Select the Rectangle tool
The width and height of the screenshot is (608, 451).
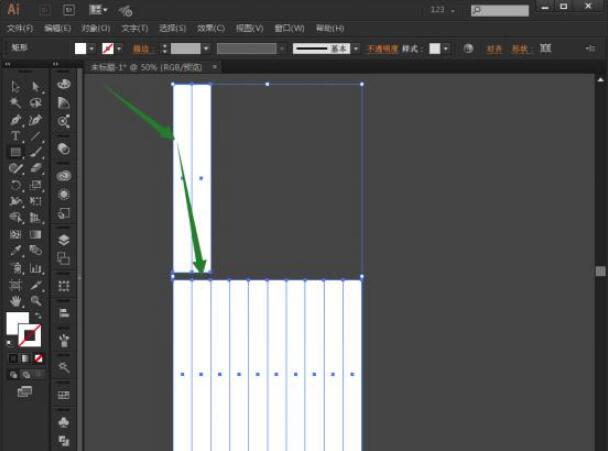click(15, 152)
